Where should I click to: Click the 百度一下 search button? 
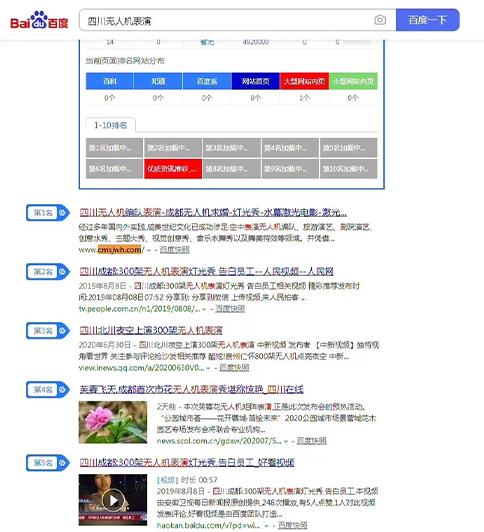[x=428, y=20]
